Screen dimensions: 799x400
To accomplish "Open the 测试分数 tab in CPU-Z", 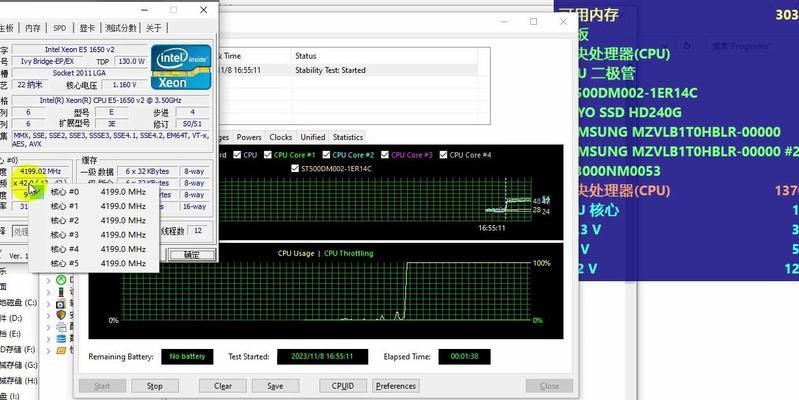I will [121, 28].
